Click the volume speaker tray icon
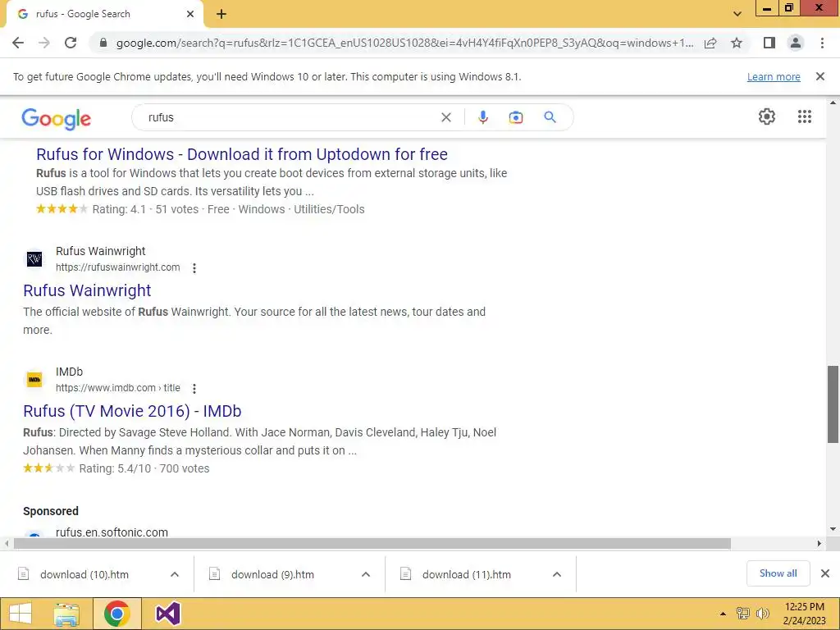Image resolution: width=840 pixels, height=630 pixels. click(762, 614)
